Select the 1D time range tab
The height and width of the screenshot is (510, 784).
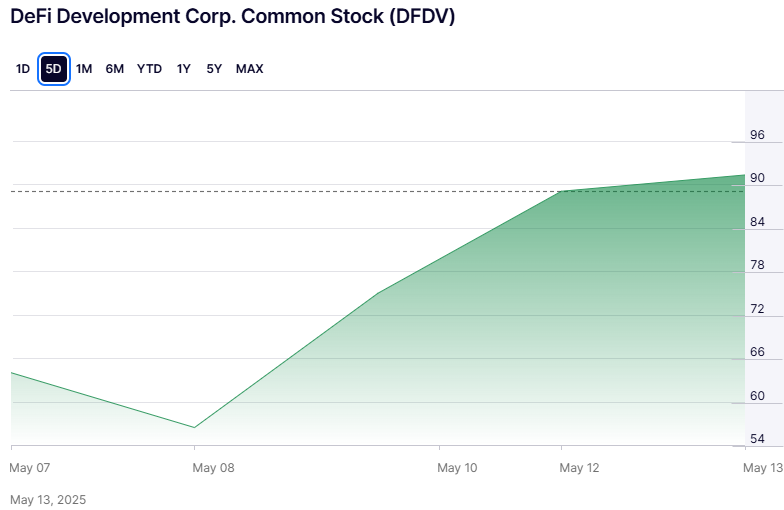(x=23, y=69)
